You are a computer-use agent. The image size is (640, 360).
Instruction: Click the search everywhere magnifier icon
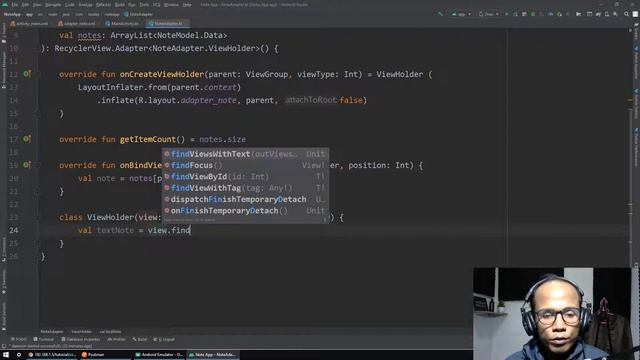627,14
